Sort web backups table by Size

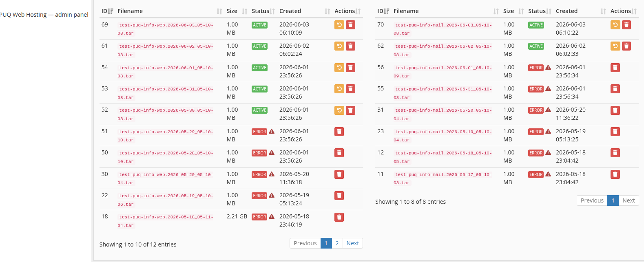click(x=237, y=11)
